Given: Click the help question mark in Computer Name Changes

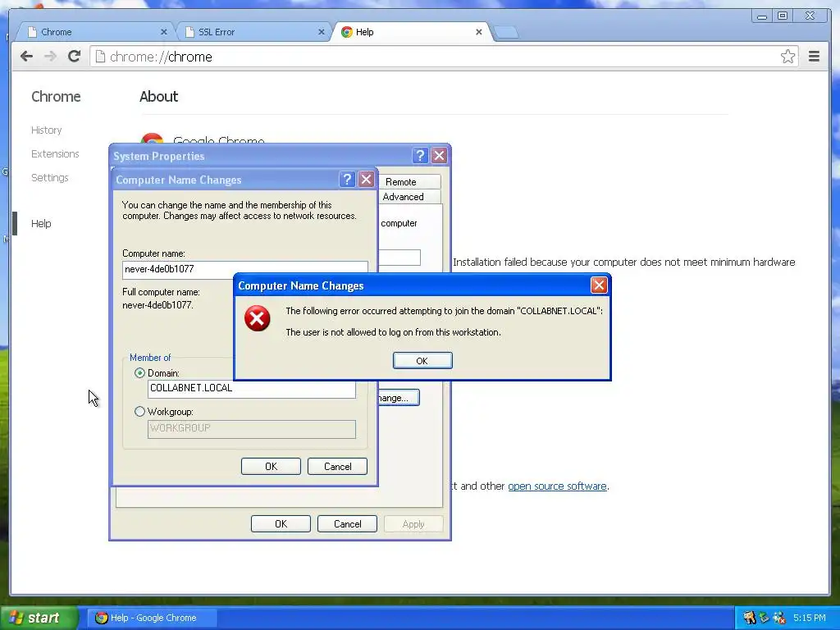Looking at the screenshot, I should coord(347,180).
